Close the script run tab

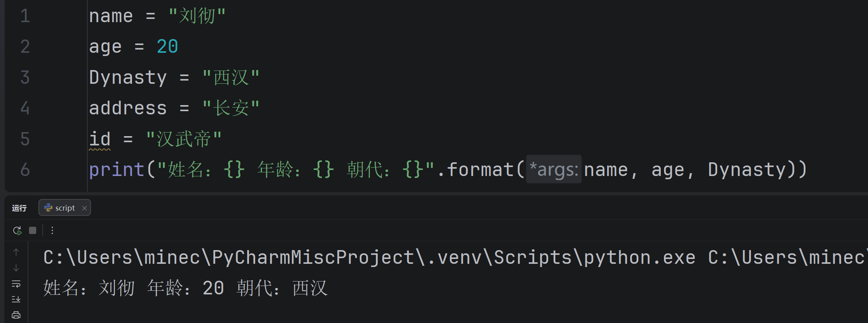click(85, 208)
